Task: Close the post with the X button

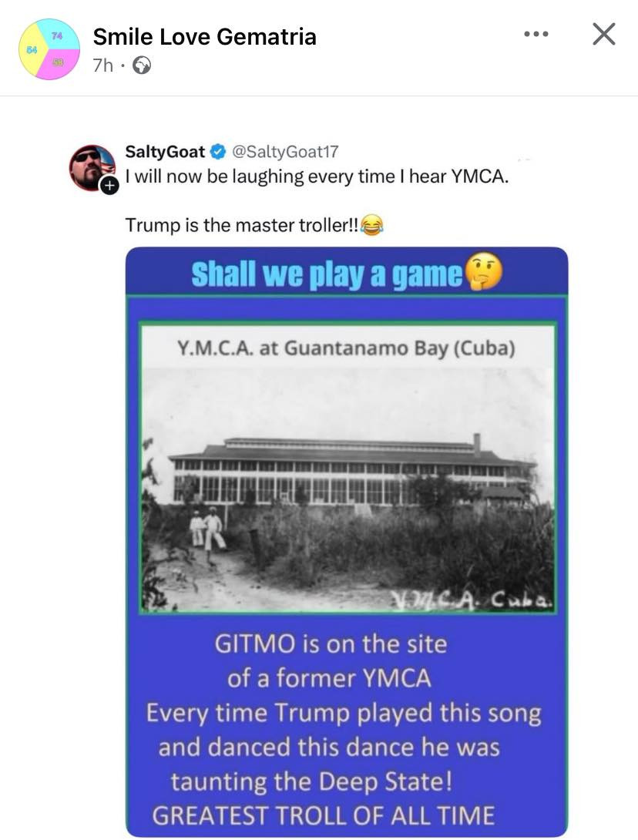Action: (603, 34)
